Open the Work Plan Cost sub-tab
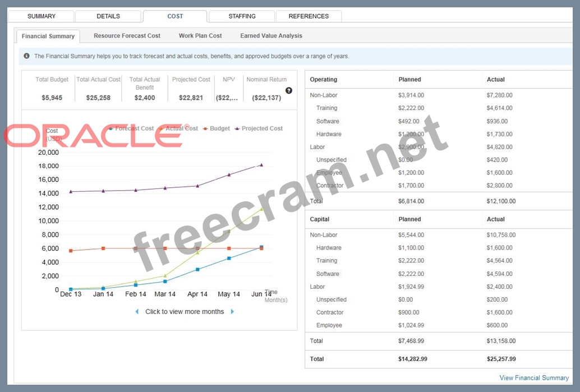 point(200,36)
